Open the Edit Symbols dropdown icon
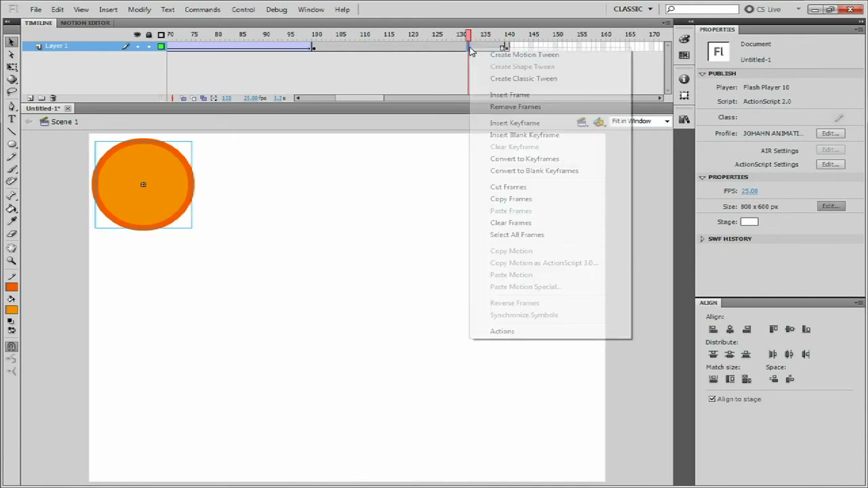 click(x=599, y=122)
